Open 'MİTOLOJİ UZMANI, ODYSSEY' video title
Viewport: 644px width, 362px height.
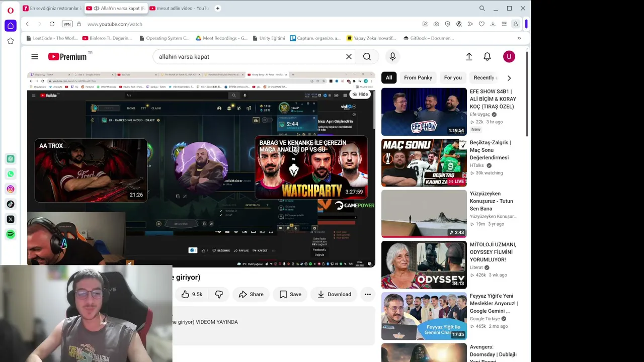coord(493,252)
